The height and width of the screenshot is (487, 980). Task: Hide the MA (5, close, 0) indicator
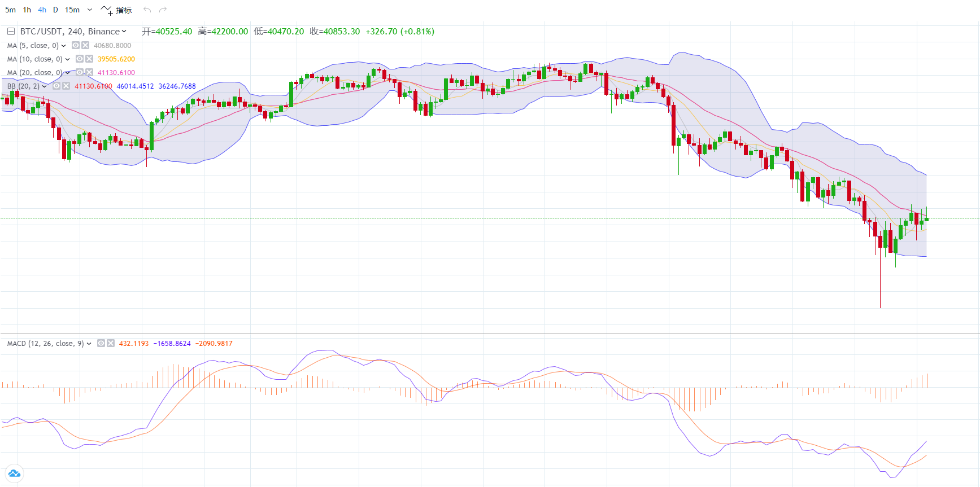[x=76, y=46]
